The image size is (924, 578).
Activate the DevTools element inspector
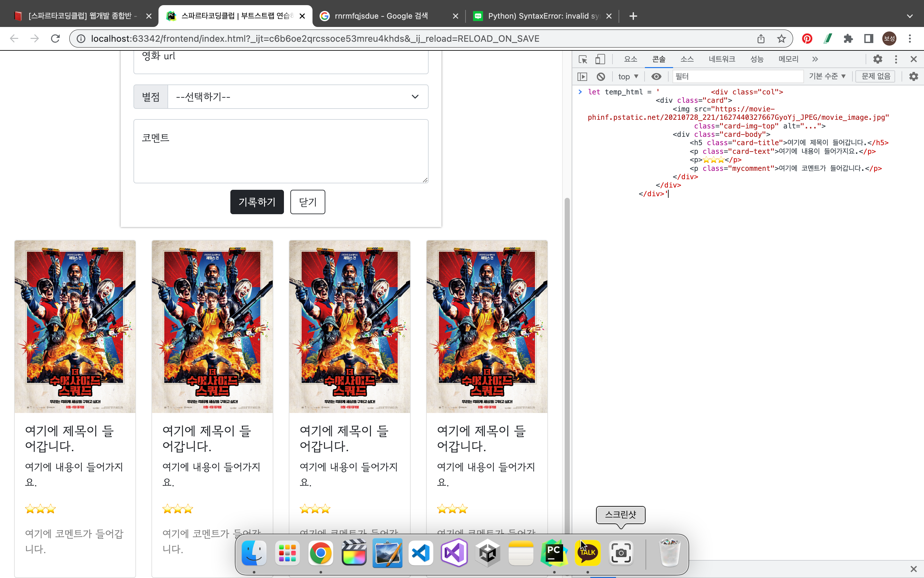pyautogui.click(x=583, y=59)
